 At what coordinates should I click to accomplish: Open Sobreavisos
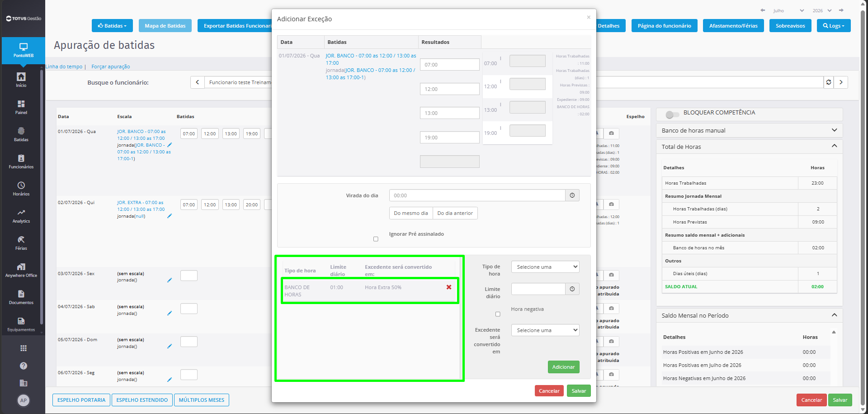[790, 26]
